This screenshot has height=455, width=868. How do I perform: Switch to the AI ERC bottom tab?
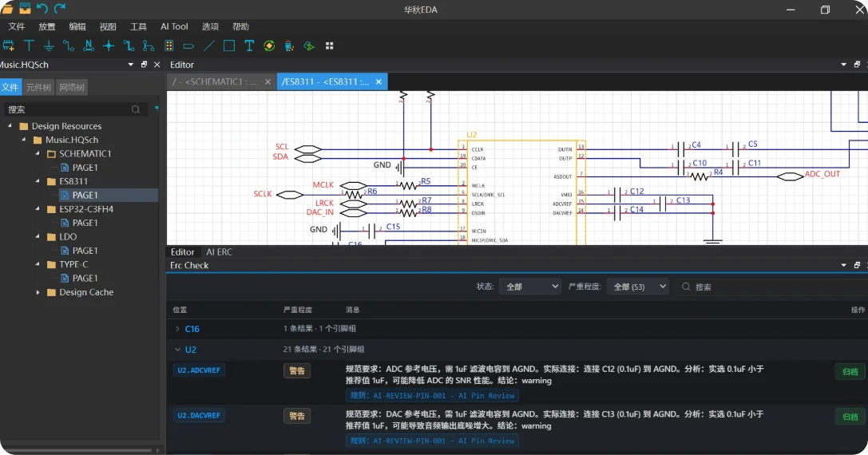click(220, 252)
